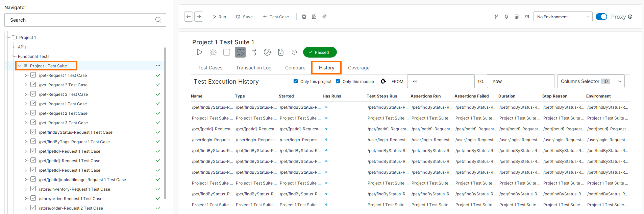The width and height of the screenshot is (644, 214).
Task: Click the refresh gear icon beside FROM
Action: coord(383,81)
